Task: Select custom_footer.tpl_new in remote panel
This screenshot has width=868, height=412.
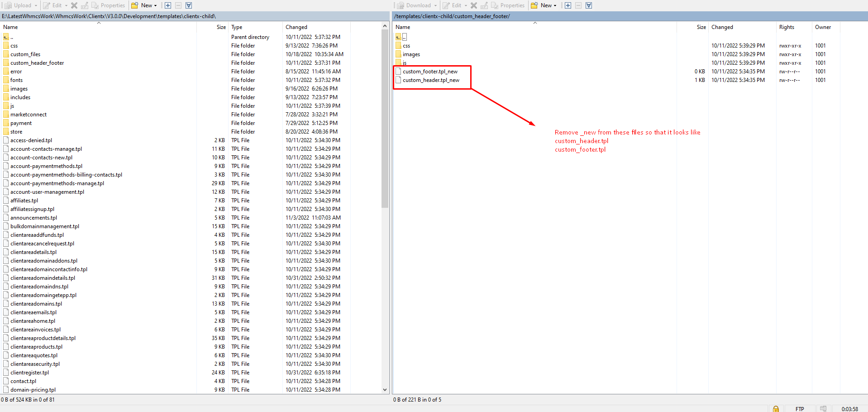Action: pos(430,72)
